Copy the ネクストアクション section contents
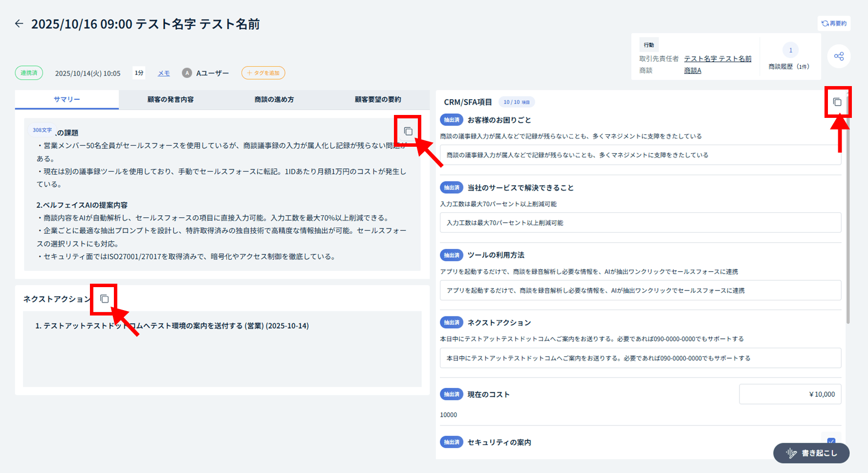 (x=104, y=298)
